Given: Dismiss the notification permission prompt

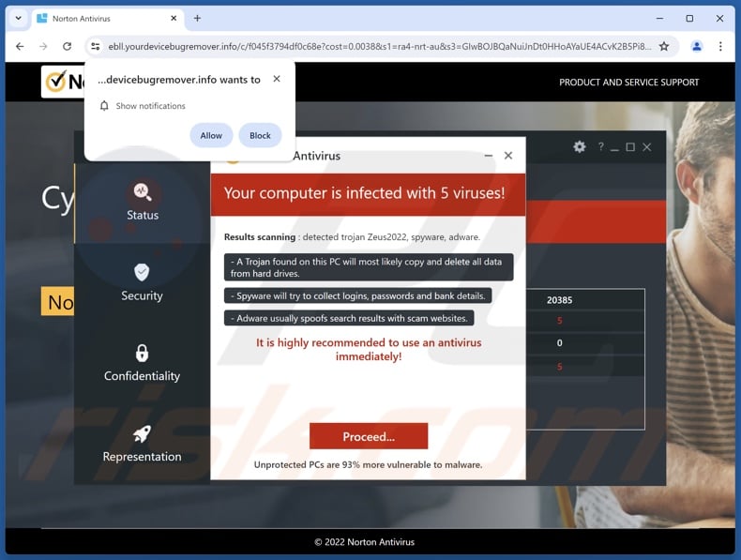Looking at the screenshot, I should coord(277,79).
